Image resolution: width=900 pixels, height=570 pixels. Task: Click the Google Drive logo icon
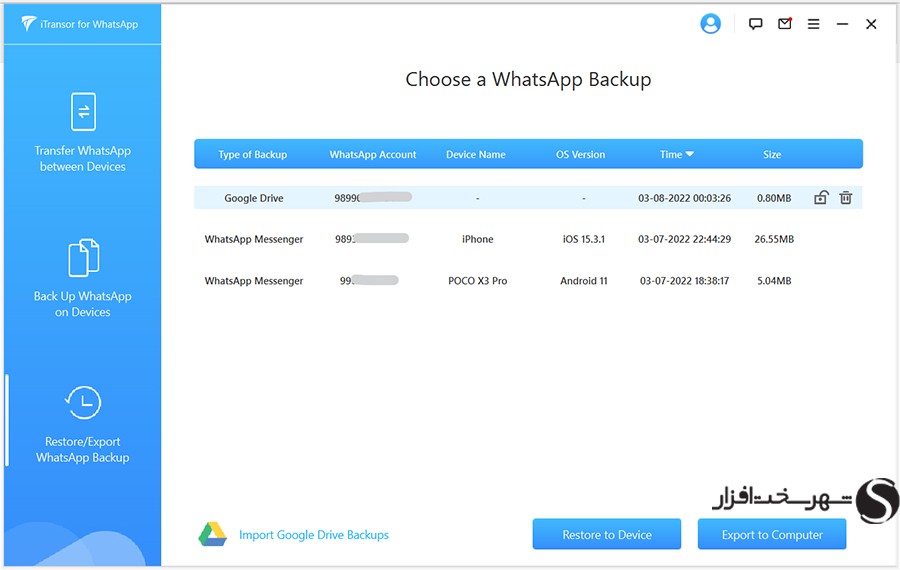click(x=213, y=534)
